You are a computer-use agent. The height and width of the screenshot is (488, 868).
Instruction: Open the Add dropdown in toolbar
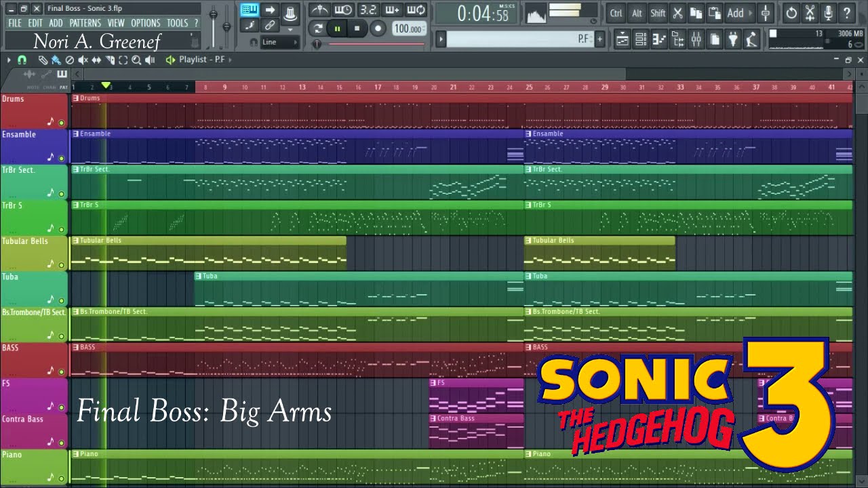coord(739,13)
